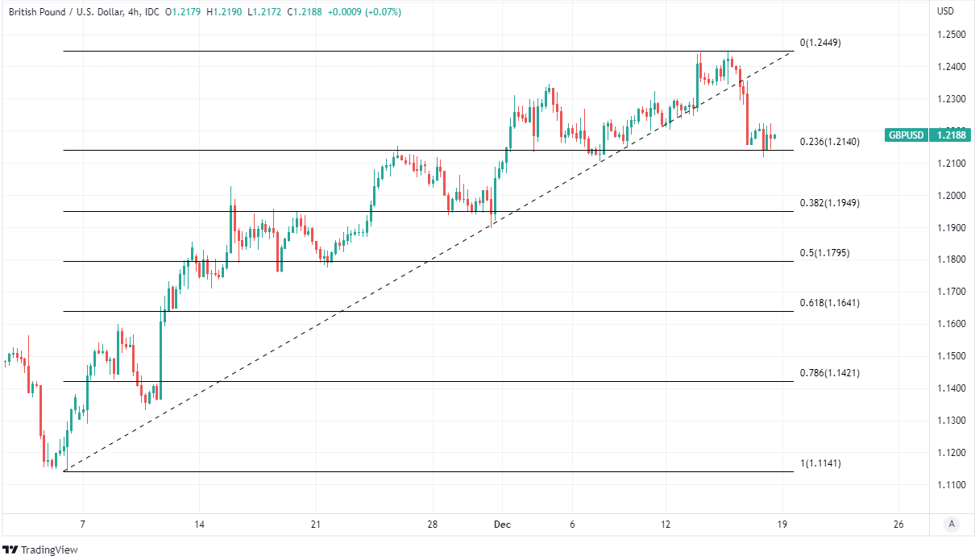Select the 0(1.2449) Fibonacci level label
This screenshot has height=560, width=975.
[820, 43]
